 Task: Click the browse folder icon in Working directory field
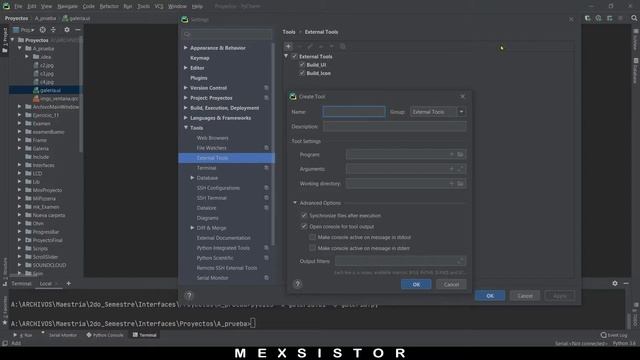click(x=460, y=184)
